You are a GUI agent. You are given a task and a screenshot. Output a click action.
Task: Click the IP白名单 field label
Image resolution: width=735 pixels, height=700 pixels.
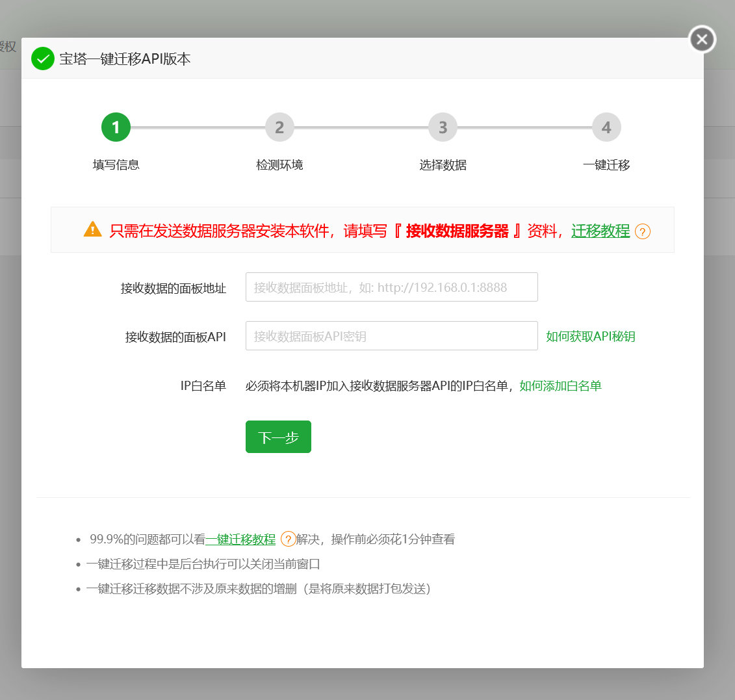(203, 386)
